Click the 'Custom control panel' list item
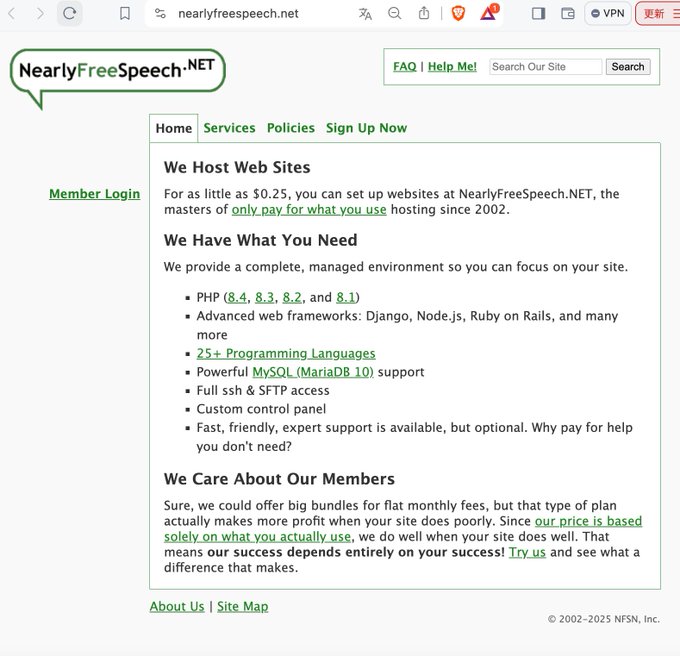The image size is (680, 656). [261, 409]
